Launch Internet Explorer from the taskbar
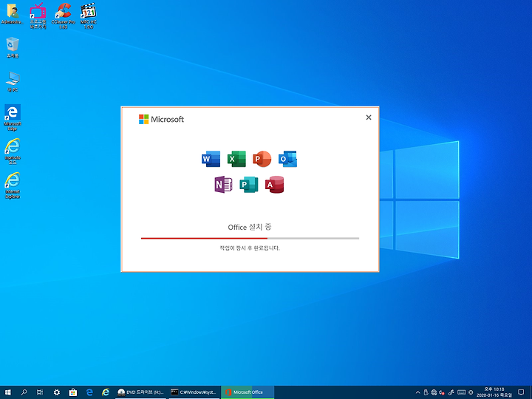 (106, 392)
